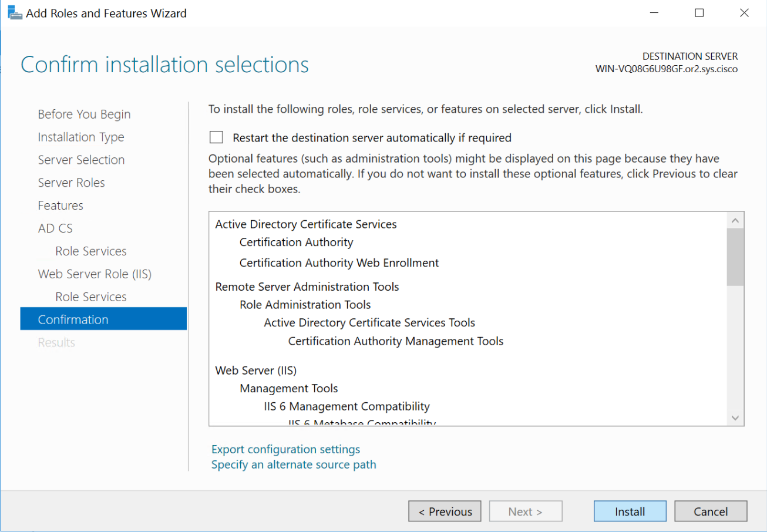Open Role Services under Web Server Role
The width and height of the screenshot is (767, 532).
pyautogui.click(x=91, y=297)
